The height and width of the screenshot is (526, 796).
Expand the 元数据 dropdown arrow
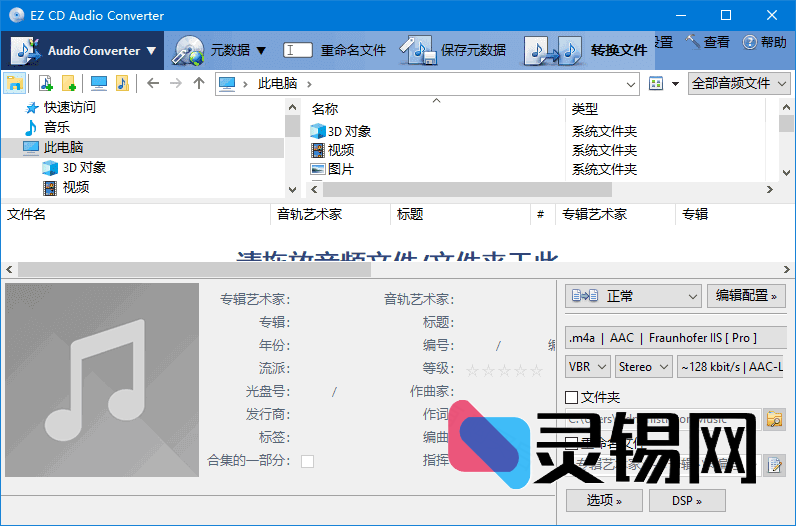point(261,51)
